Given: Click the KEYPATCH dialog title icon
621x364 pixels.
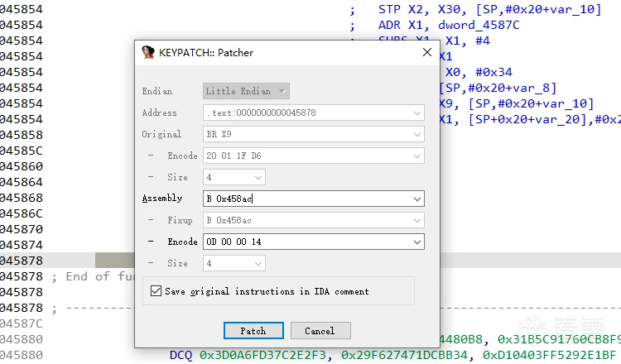Looking at the screenshot, I should (x=148, y=52).
